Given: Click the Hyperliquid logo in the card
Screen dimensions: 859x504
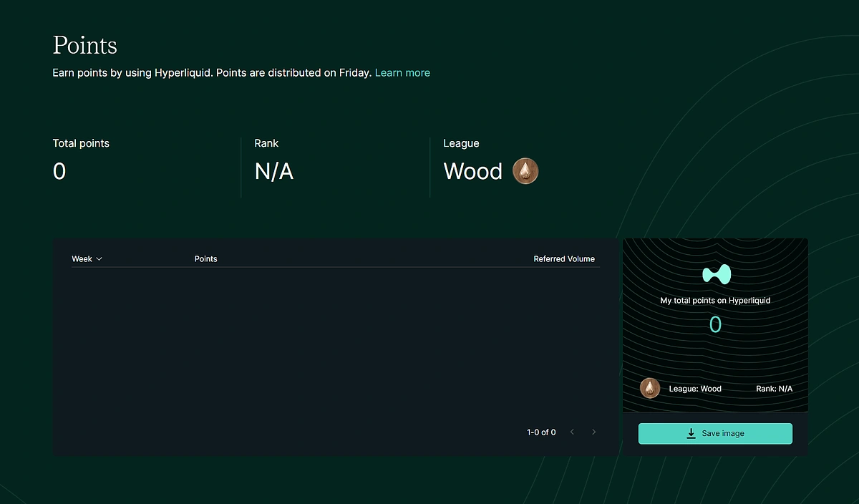Looking at the screenshot, I should pyautogui.click(x=716, y=273).
